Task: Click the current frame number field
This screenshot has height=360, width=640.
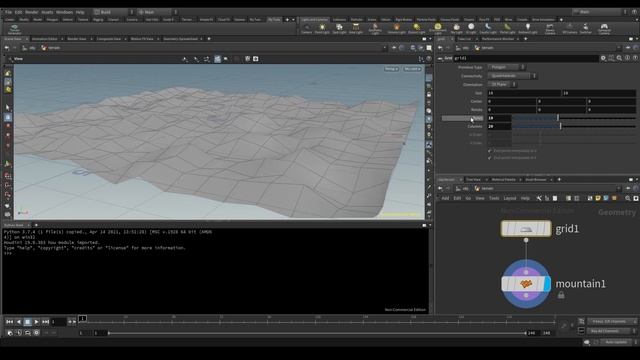Action: pyautogui.click(x=58, y=322)
